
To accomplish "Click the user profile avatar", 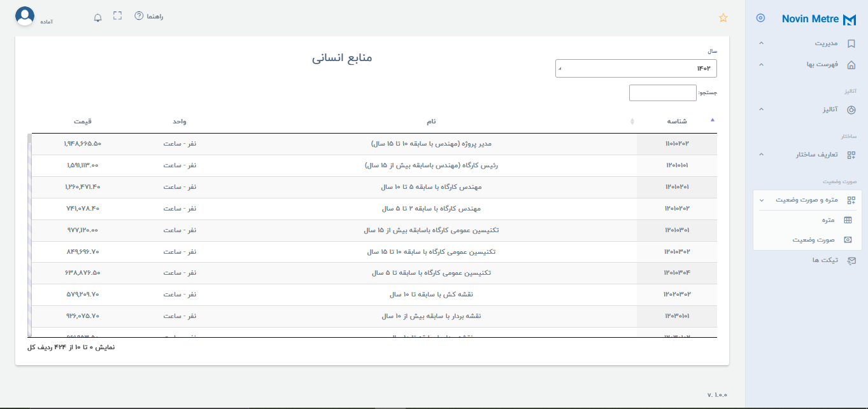I will point(25,17).
